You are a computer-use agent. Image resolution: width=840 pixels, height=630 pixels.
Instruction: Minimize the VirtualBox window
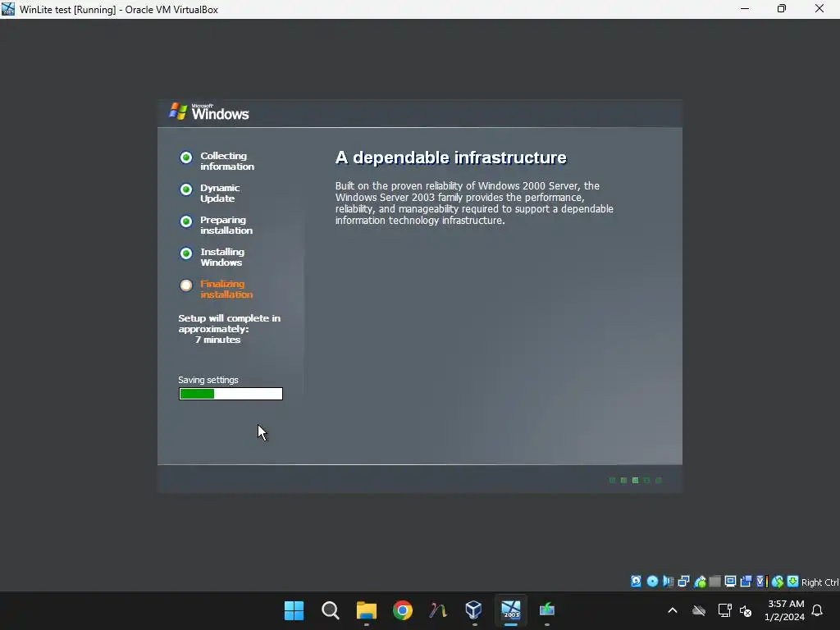tap(745, 9)
